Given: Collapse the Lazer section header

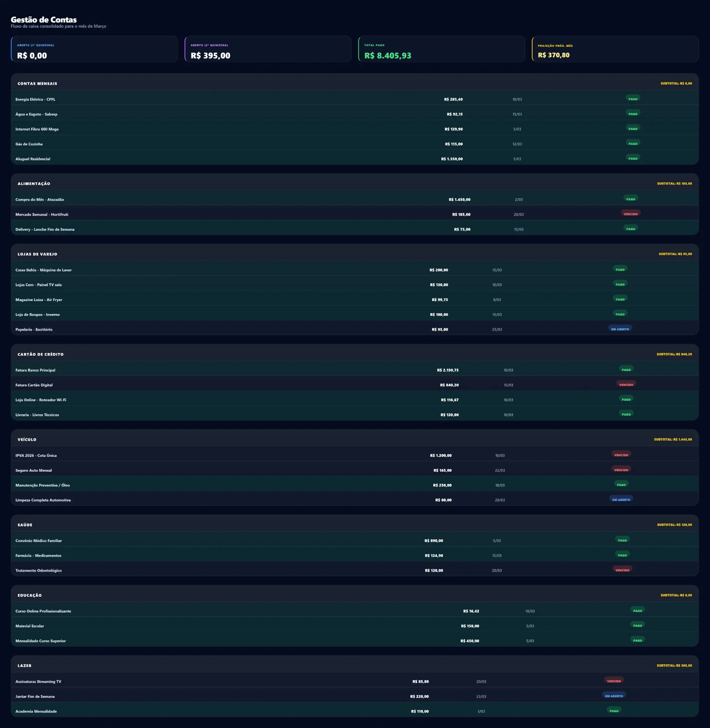Looking at the screenshot, I should (x=355, y=665).
